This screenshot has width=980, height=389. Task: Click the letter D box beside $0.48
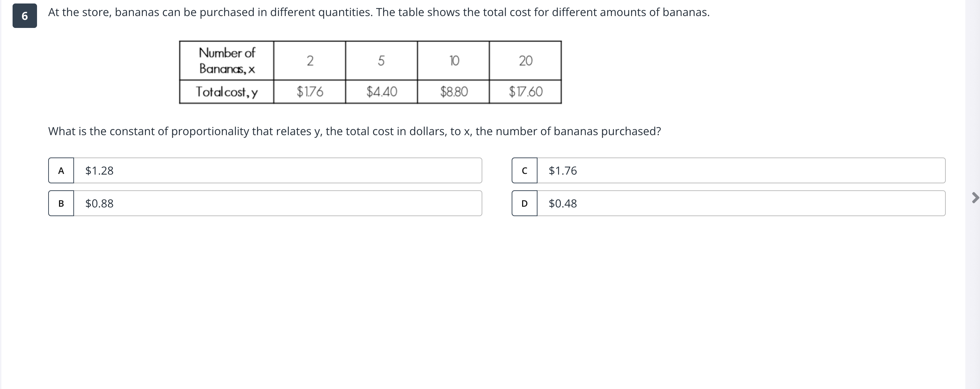(525, 204)
